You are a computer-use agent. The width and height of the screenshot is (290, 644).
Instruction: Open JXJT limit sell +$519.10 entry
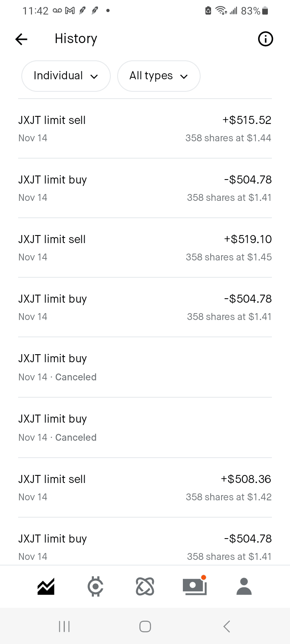point(145,248)
